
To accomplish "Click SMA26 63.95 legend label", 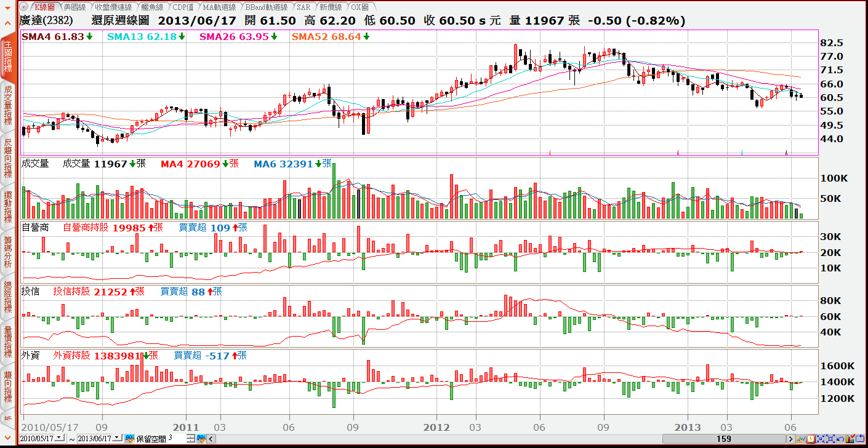I will 235,37.
